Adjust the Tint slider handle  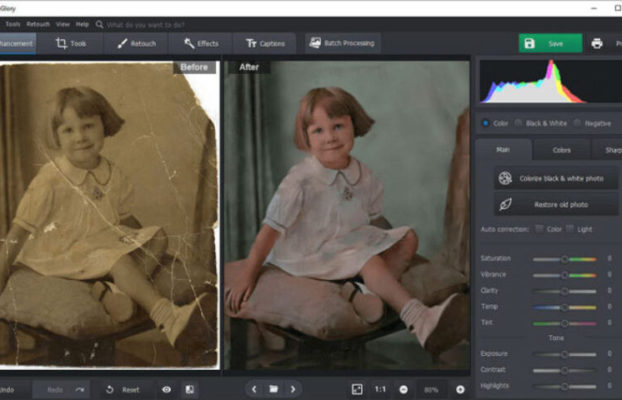pyautogui.click(x=564, y=323)
